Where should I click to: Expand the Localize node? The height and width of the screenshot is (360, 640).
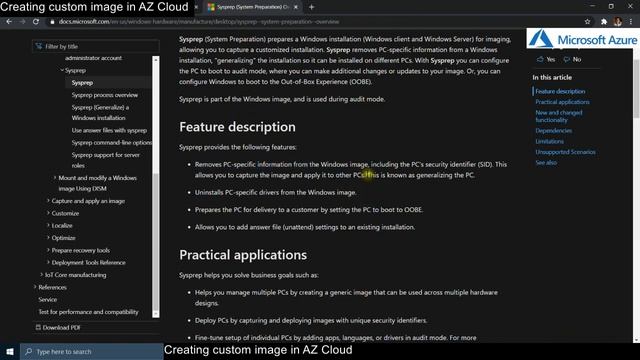click(x=48, y=225)
